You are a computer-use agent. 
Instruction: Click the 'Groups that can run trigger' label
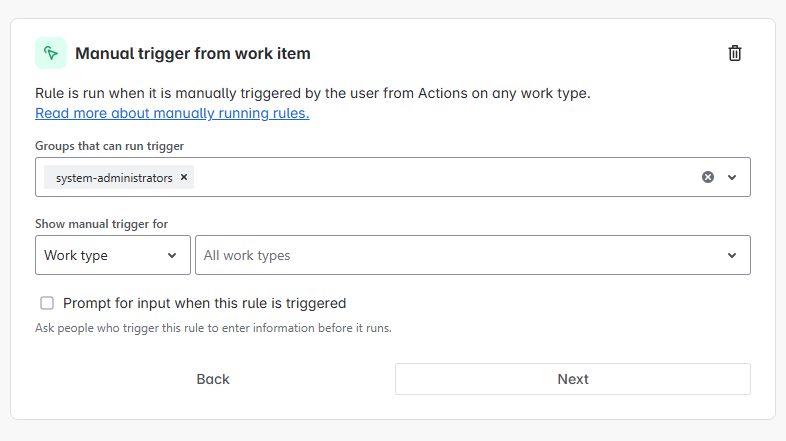pyautogui.click(x=109, y=146)
